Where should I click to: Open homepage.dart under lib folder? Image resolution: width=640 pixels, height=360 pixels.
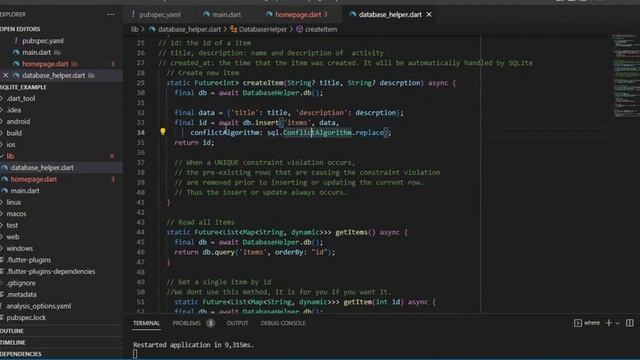(33, 179)
